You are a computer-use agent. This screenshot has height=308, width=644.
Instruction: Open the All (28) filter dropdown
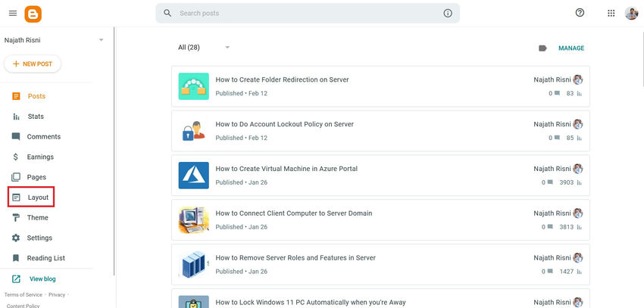pyautogui.click(x=227, y=48)
